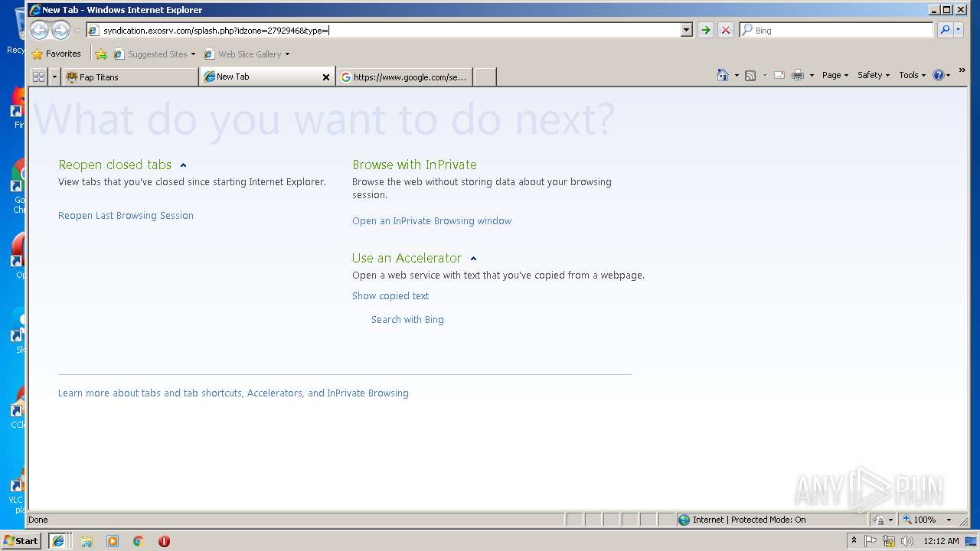Open the Safety menu

pyautogui.click(x=874, y=75)
